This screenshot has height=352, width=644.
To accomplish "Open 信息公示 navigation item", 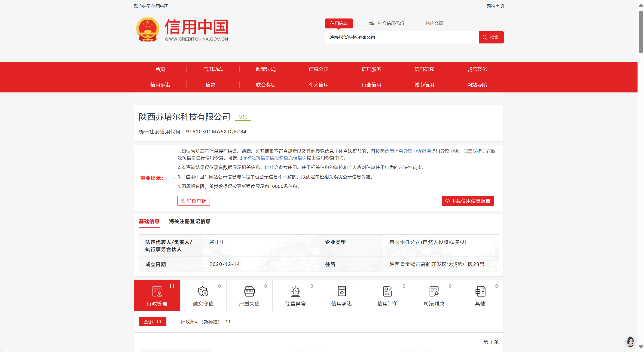I will point(318,69).
